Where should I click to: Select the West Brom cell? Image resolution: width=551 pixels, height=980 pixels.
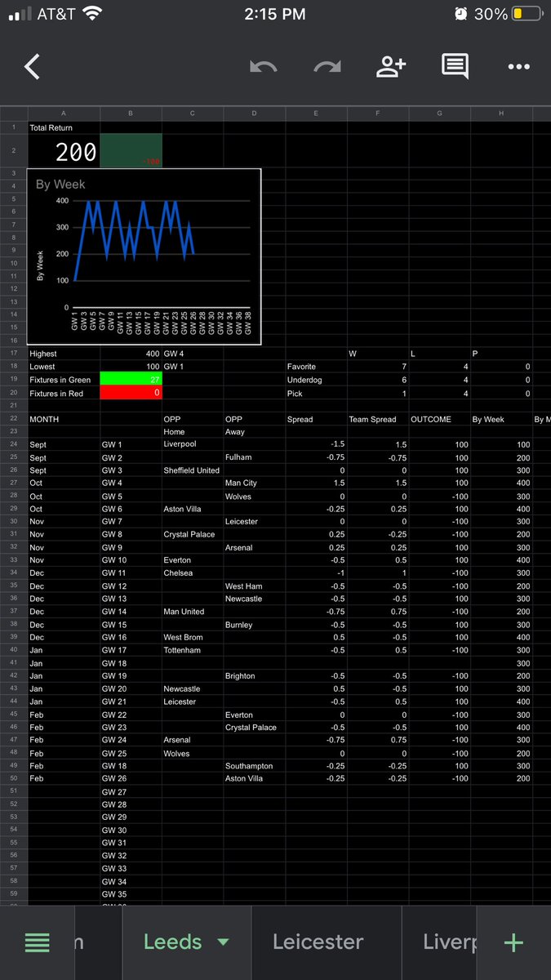click(x=193, y=637)
